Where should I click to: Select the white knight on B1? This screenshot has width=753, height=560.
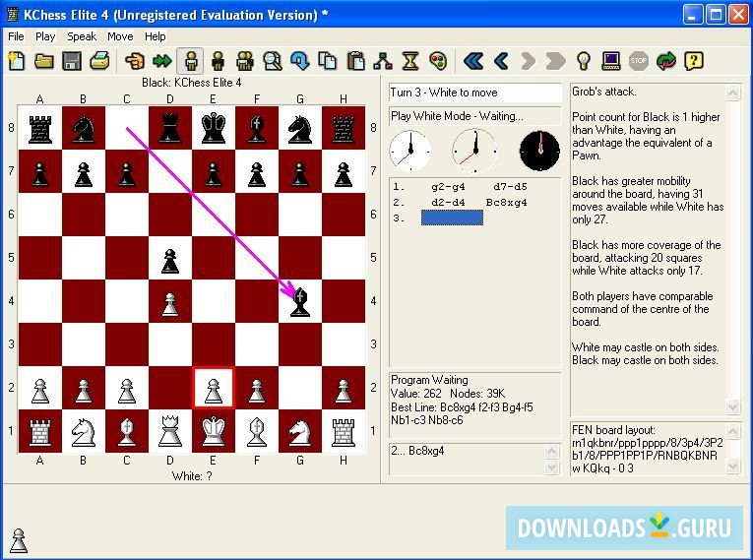pos(83,431)
